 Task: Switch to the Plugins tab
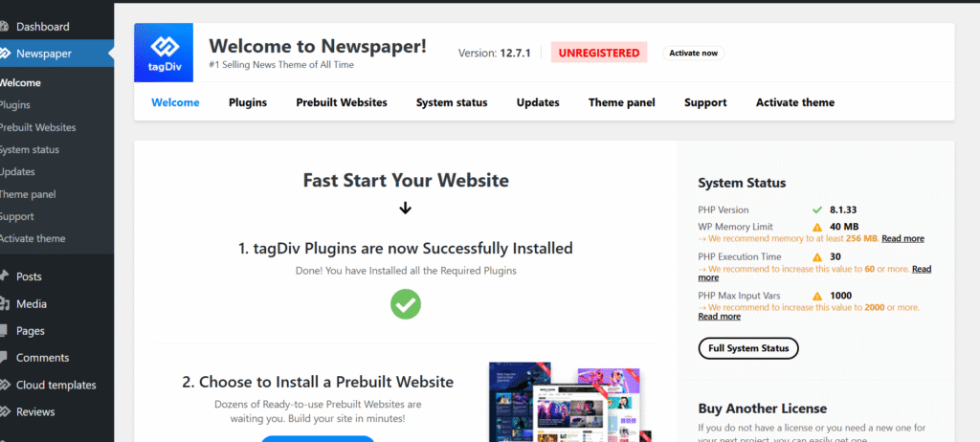248,102
